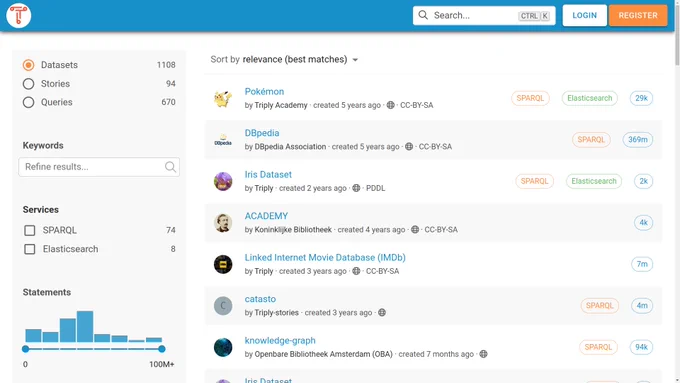Click the CTRL K shortcut hint
Viewport: 680px width, 383px height.
click(x=534, y=16)
